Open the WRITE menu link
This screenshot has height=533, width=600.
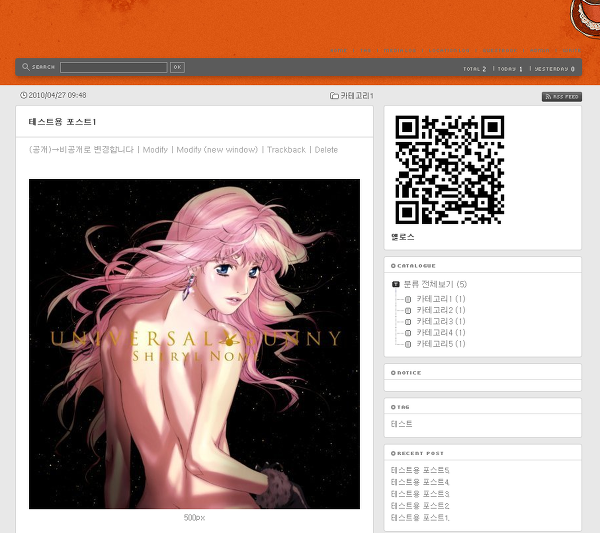click(572, 51)
